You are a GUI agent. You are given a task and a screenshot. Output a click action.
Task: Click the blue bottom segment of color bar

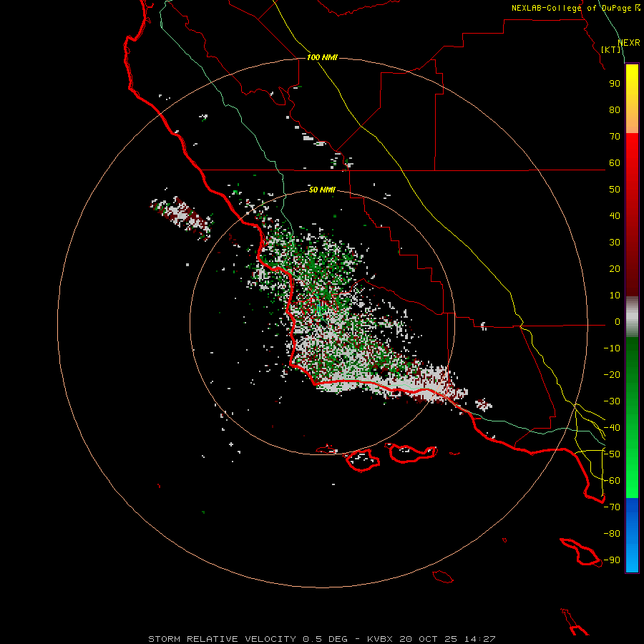tap(632, 535)
